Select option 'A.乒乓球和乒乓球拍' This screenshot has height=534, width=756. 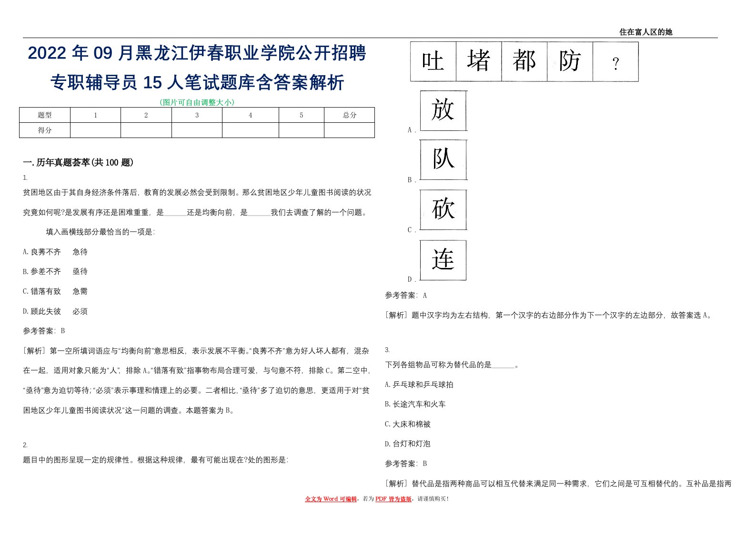419,385
